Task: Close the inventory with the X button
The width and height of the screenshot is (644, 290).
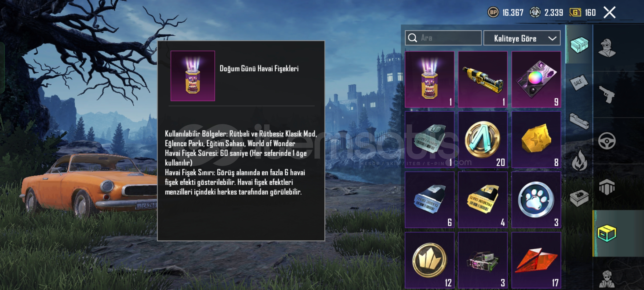Action: point(609,12)
